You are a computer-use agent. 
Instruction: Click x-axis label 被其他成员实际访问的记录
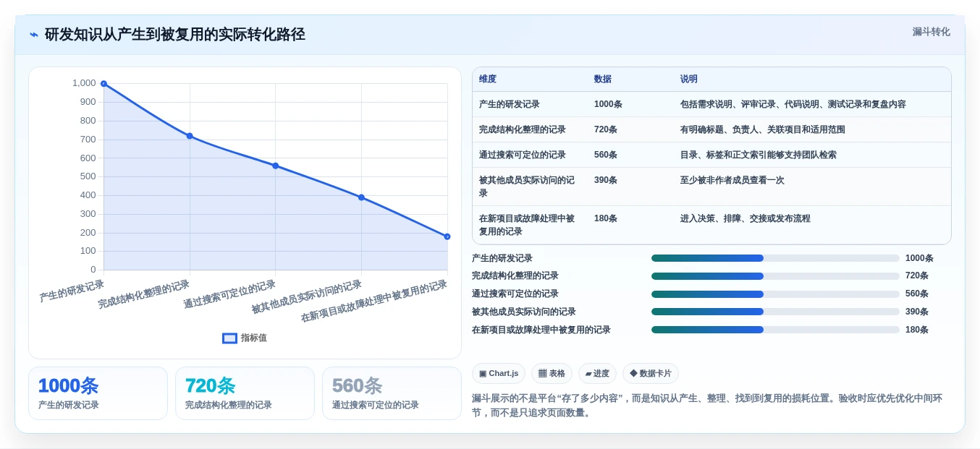[307, 297]
